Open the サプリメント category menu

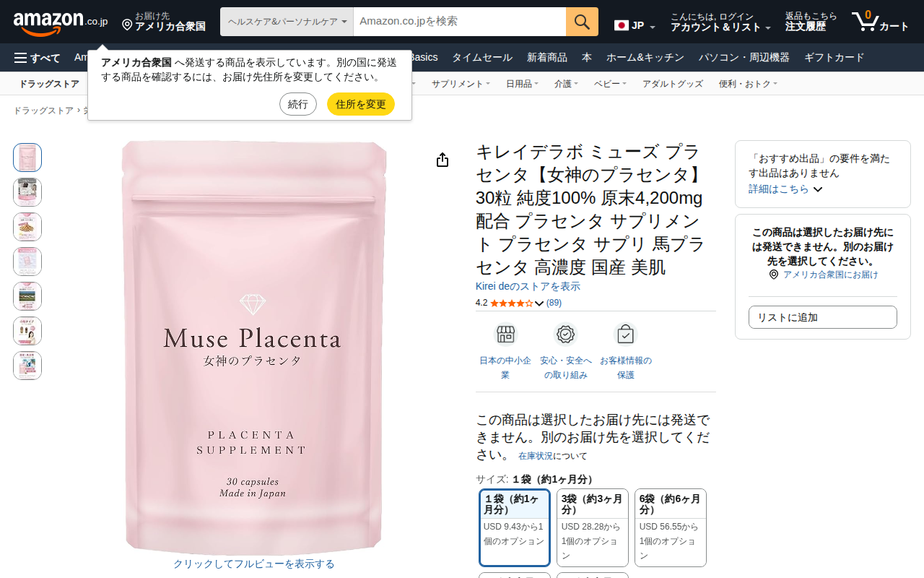click(x=461, y=84)
